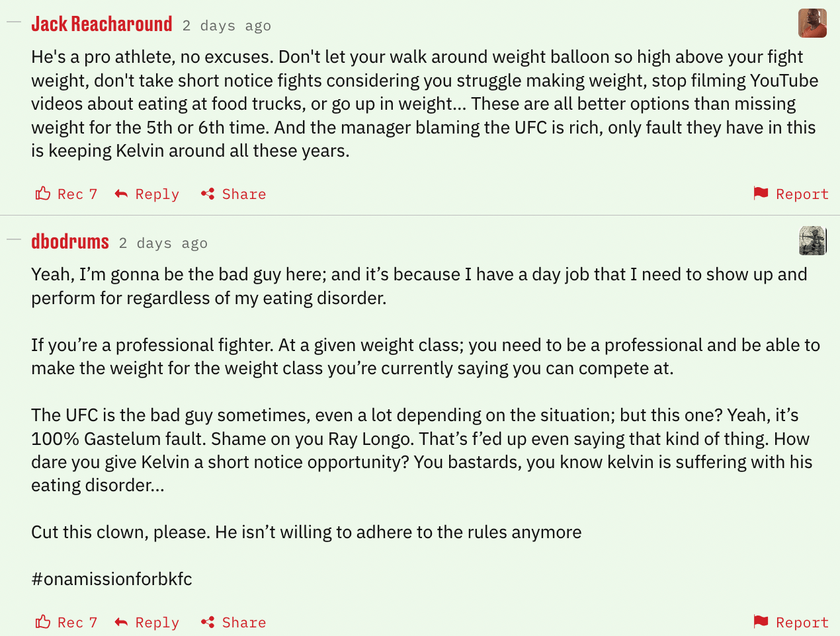Click the Report text on dbodrums' comment
The height and width of the screenshot is (636, 840).
pyautogui.click(x=802, y=622)
